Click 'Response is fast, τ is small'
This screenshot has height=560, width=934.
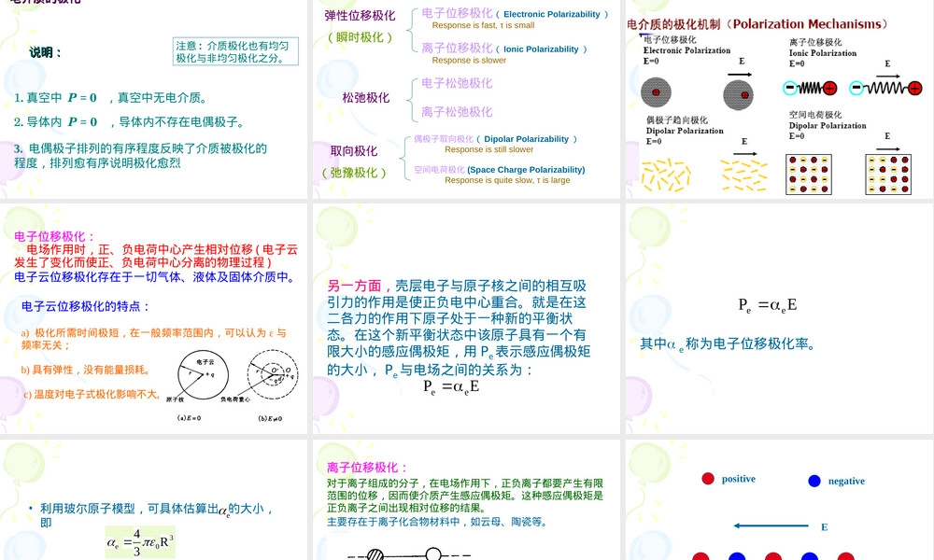pyautogui.click(x=483, y=25)
